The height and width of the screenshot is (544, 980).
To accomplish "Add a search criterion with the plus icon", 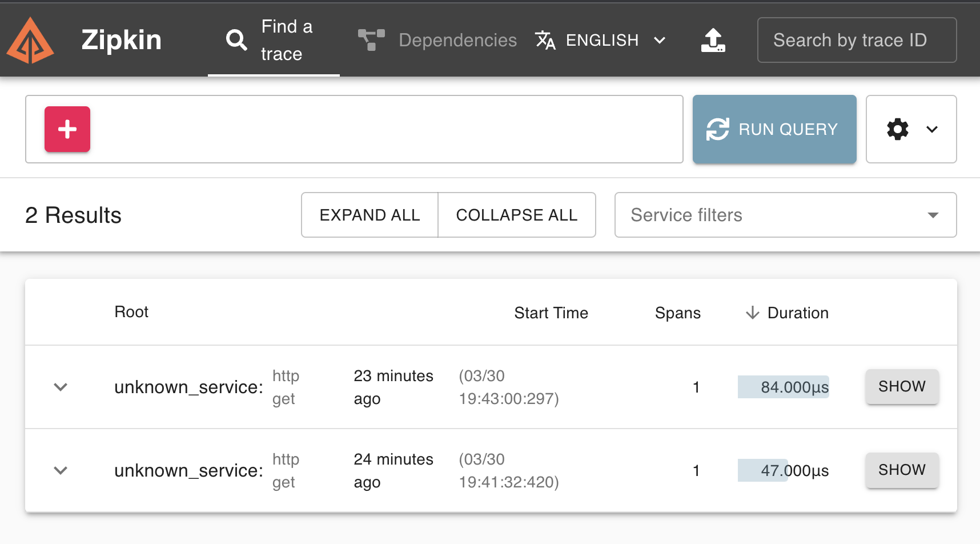I will tap(66, 129).
